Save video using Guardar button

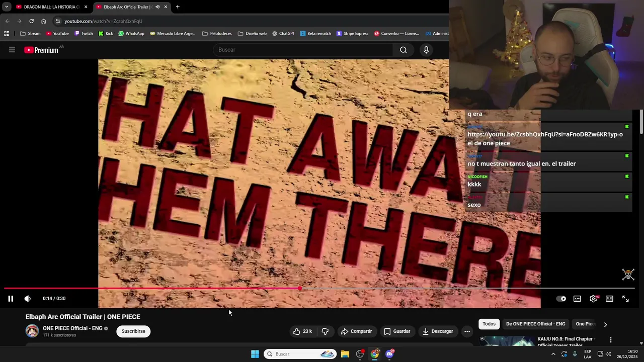point(397,331)
